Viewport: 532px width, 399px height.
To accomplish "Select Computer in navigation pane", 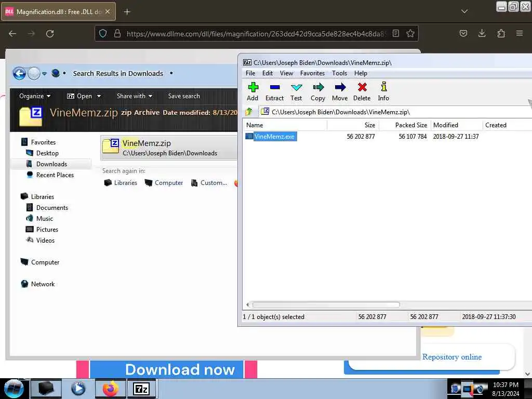I will click(45, 262).
